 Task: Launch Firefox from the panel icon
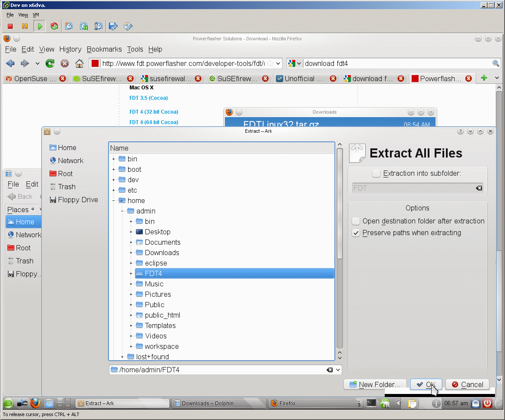click(x=35, y=403)
